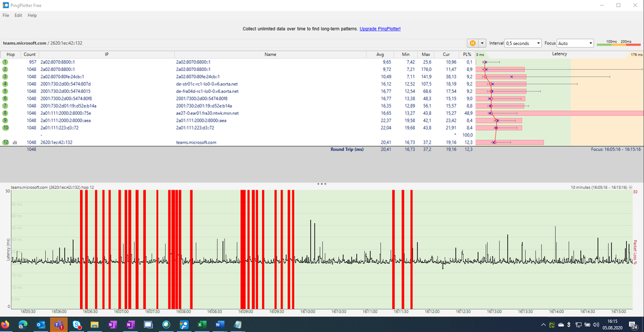Sort by the Avg column header
This screenshot has width=644, height=332.
click(x=379, y=54)
